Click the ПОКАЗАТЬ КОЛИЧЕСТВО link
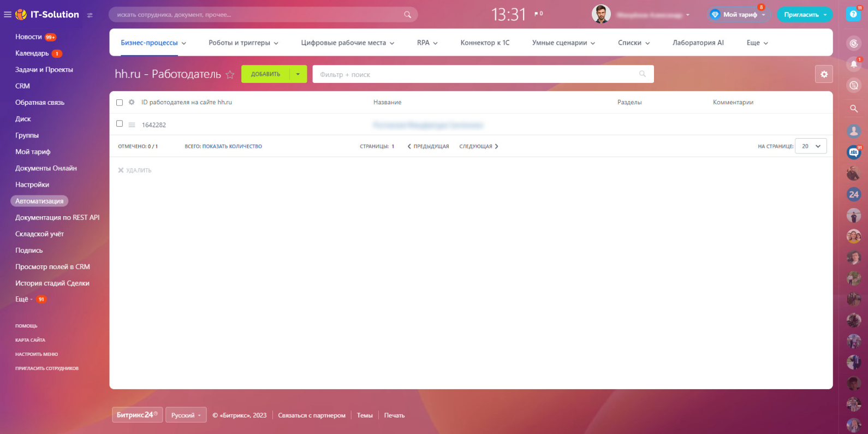The width and height of the screenshot is (868, 434). click(232, 146)
